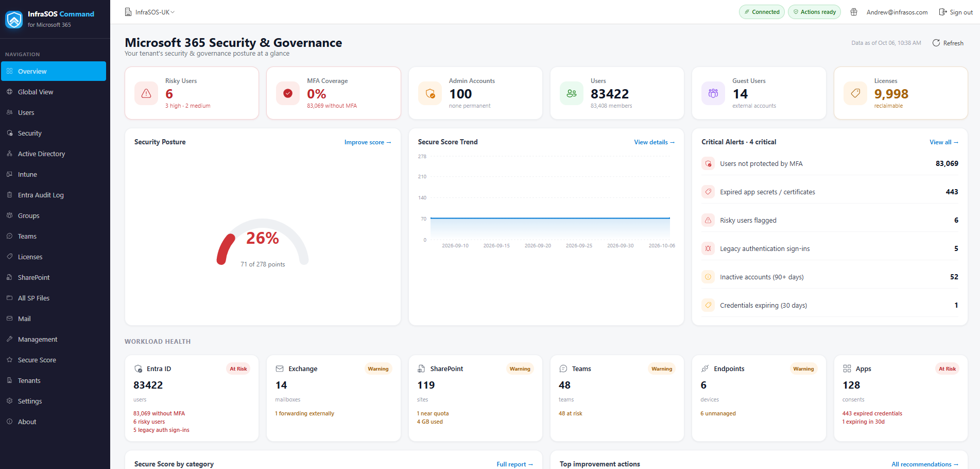This screenshot has height=469, width=980.
Task: Click the Guest Users card icon
Action: 713,93
